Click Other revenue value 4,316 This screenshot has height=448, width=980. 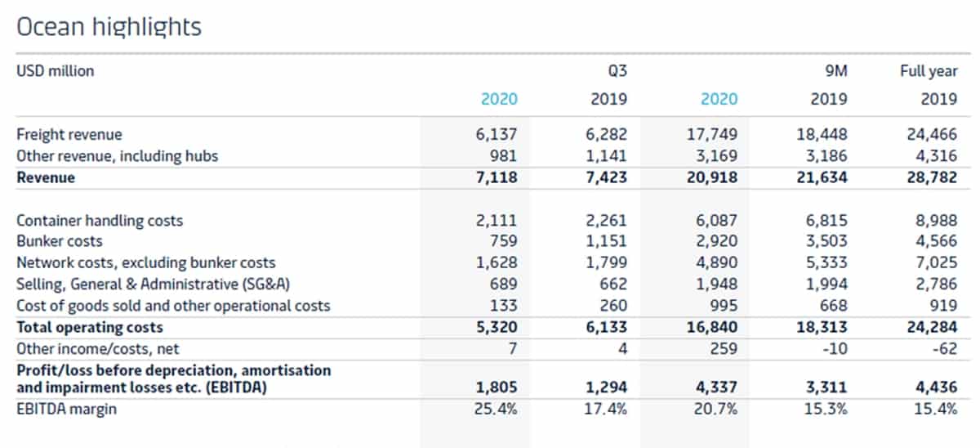pyautogui.click(x=935, y=155)
